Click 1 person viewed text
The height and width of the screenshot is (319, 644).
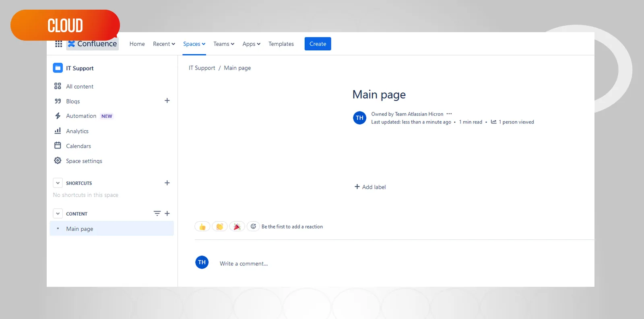pyautogui.click(x=516, y=122)
